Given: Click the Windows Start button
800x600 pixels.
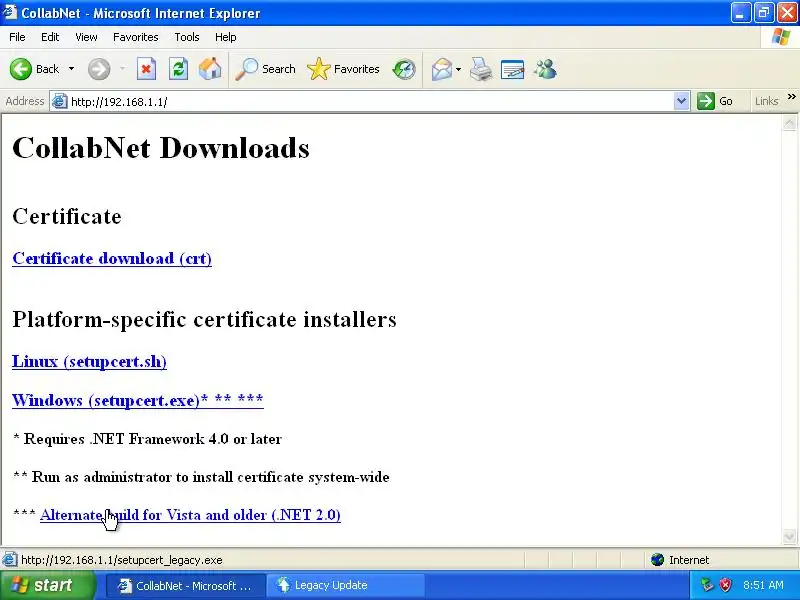Looking at the screenshot, I should tap(47, 585).
